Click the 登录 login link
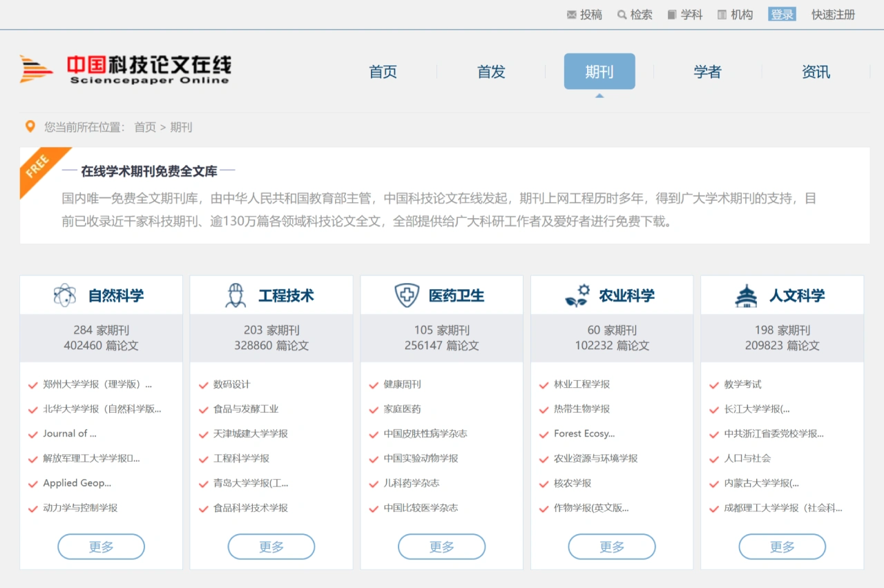884x588 pixels. (x=782, y=14)
